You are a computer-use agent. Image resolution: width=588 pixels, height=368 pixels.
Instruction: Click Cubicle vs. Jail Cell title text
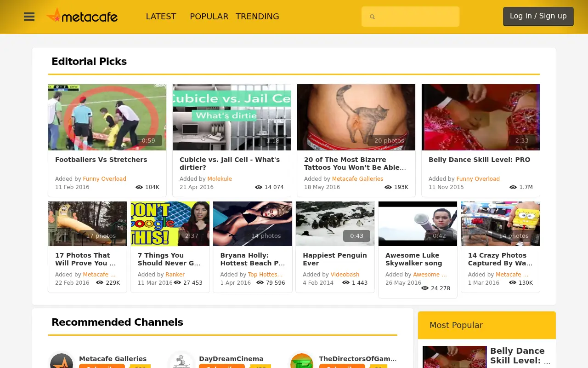point(230,163)
